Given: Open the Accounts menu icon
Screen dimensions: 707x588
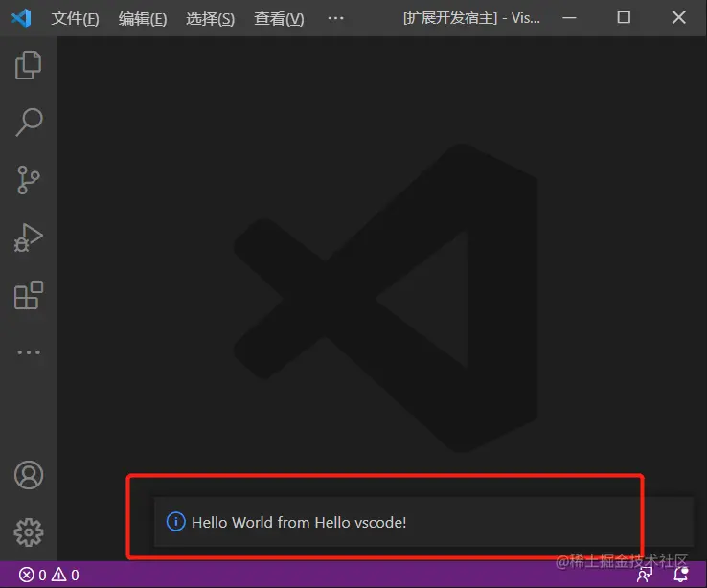Looking at the screenshot, I should (29, 475).
